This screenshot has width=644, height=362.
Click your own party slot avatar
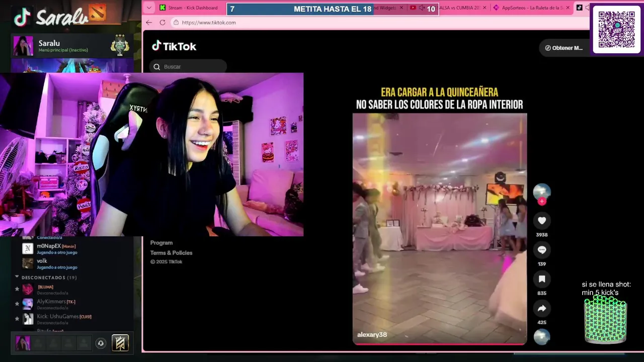pos(23,343)
